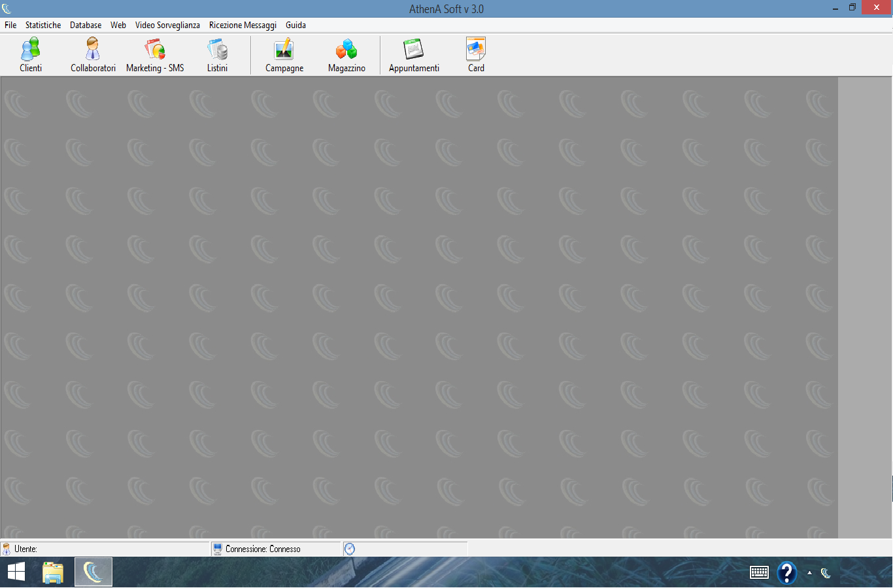Click the help question mark tray icon
Image resolution: width=893 pixels, height=588 pixels.
tap(787, 573)
